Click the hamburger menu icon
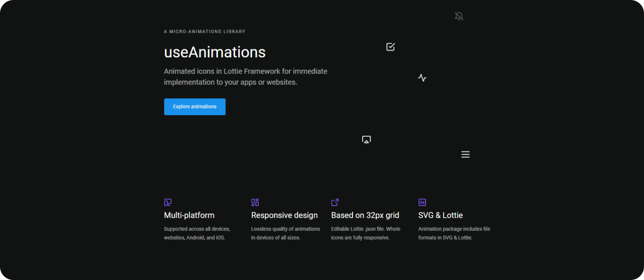The image size is (644, 280). 465,154
